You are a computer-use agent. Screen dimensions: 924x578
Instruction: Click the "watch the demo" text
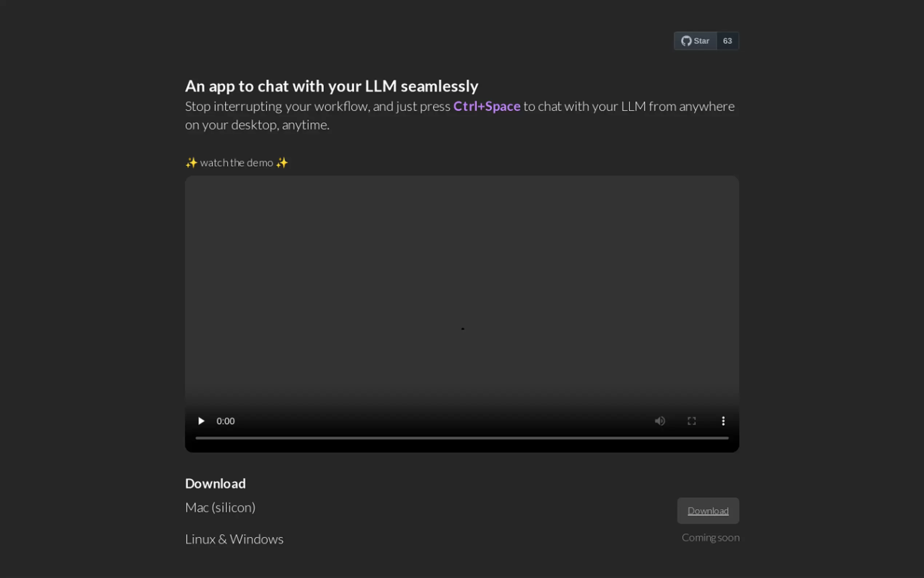(236, 163)
